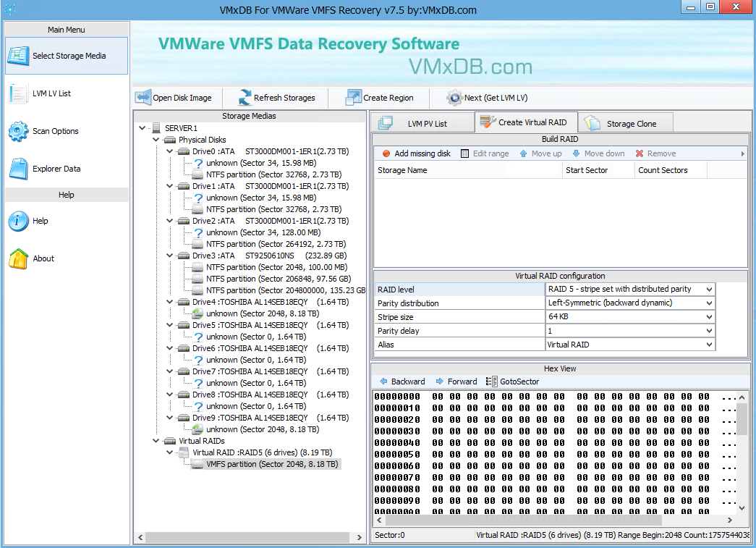Collapse the Drive2 node
The height and width of the screenshot is (548, 756).
[170, 221]
